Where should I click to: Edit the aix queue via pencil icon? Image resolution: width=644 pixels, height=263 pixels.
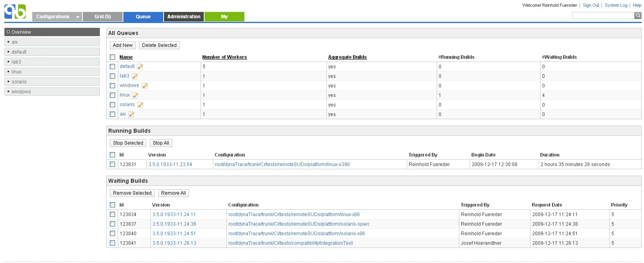[131, 114]
